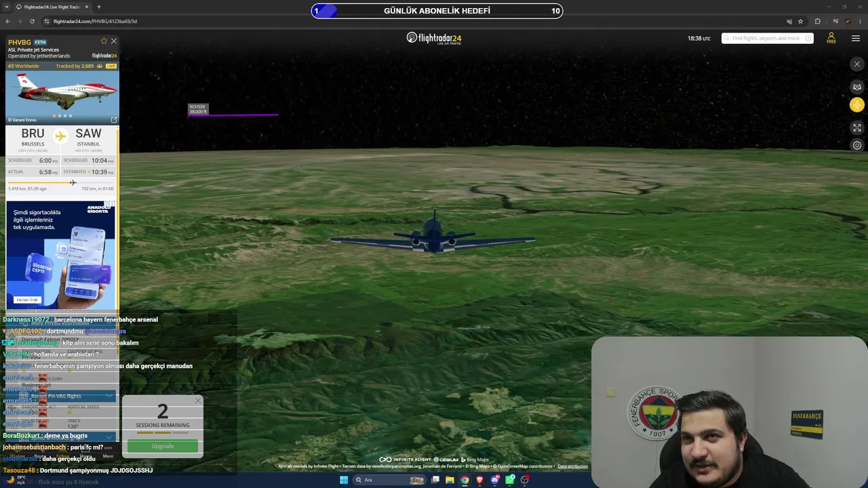Click the #3 Worldwide ranking text
Screen dimensions: 868x488
click(24, 66)
